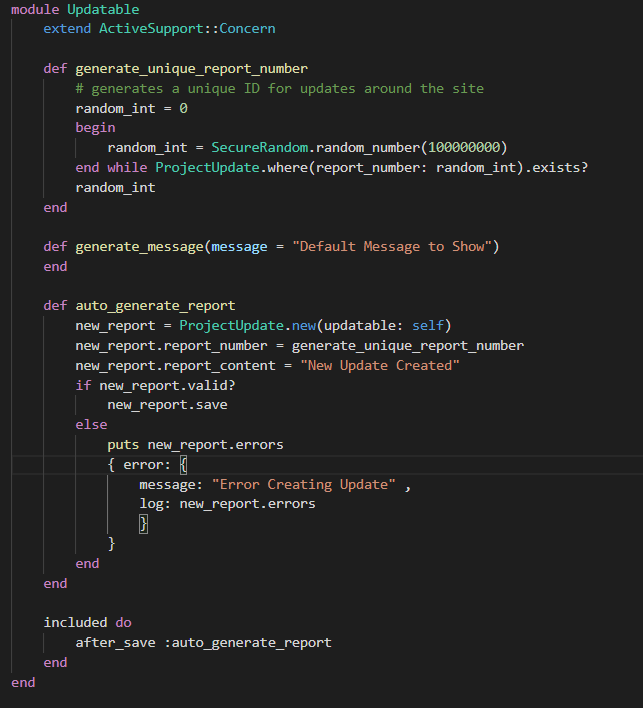The height and width of the screenshot is (708, 643).
Task: Click 'updatable:' keyword argument
Action: (363, 326)
